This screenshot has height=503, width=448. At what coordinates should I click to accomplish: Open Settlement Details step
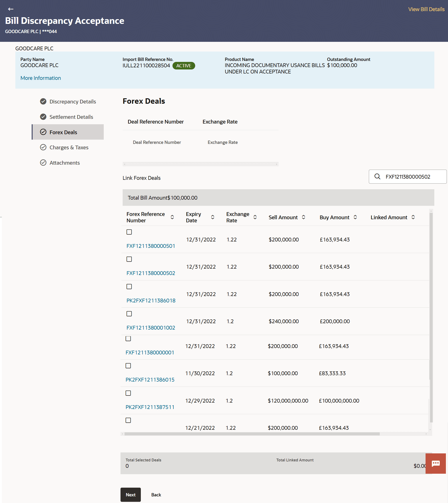[71, 117]
